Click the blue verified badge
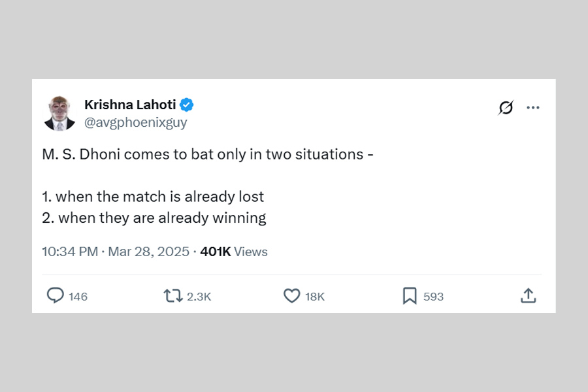Screen dimensions: 588x392 pyautogui.click(x=187, y=105)
